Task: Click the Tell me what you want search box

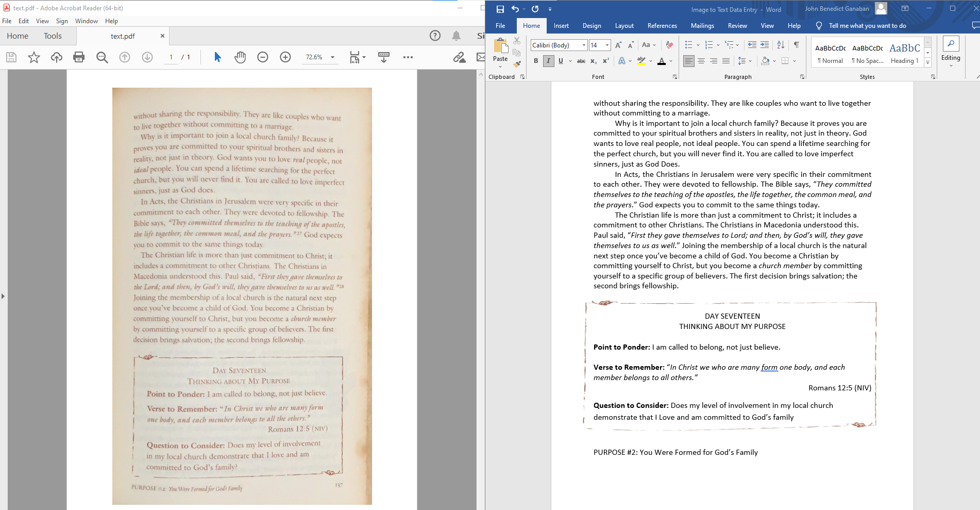Action: (867, 26)
